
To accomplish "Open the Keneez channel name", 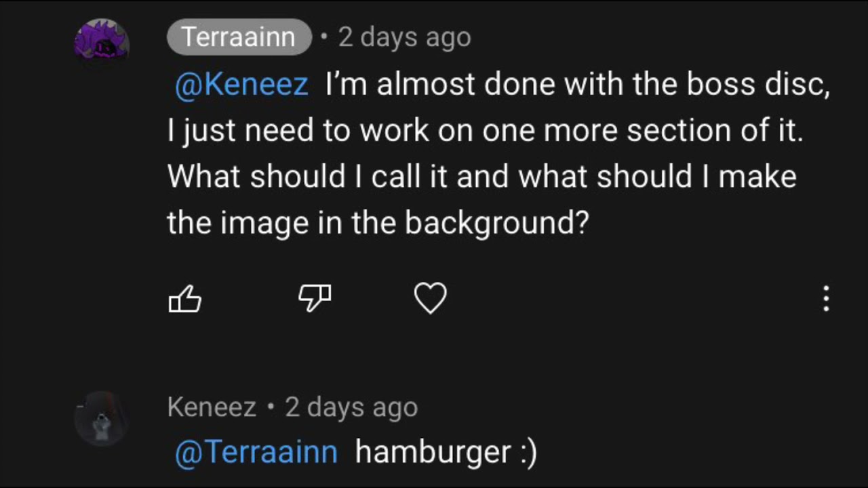I will [212, 407].
